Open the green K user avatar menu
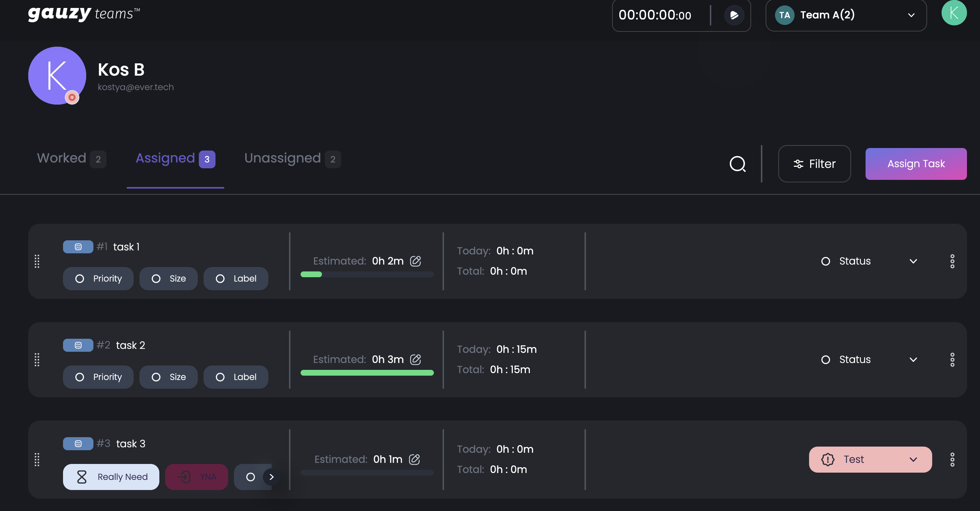Screen dimensions: 980x511 click(954, 13)
